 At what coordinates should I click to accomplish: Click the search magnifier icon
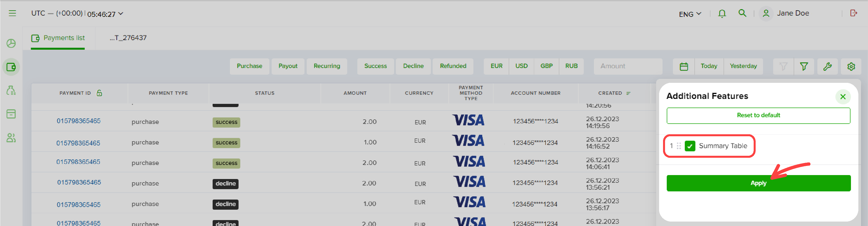[x=742, y=13]
